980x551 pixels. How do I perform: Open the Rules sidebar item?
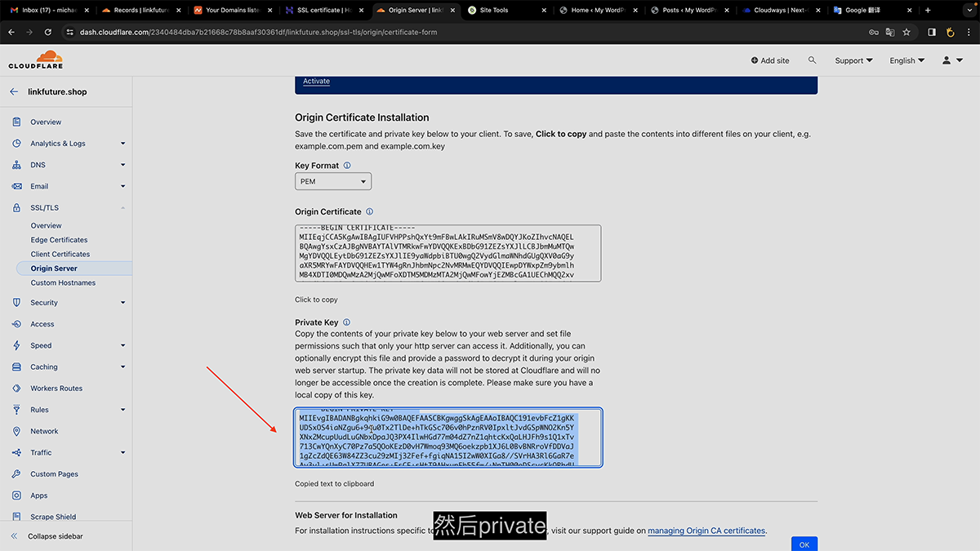[39, 410]
